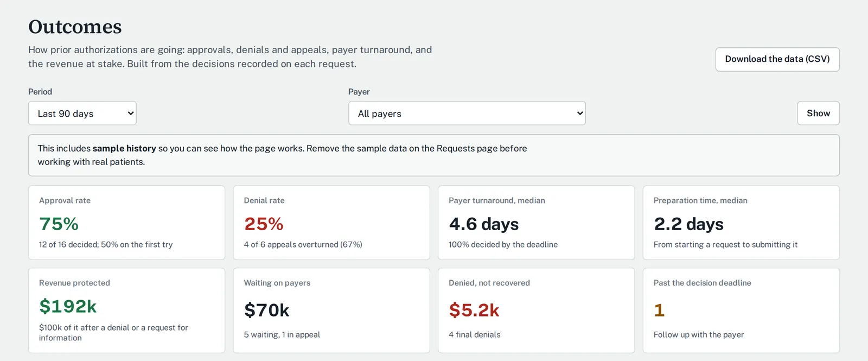
Task: Click the Outcomes page heading
Action: coord(75,27)
